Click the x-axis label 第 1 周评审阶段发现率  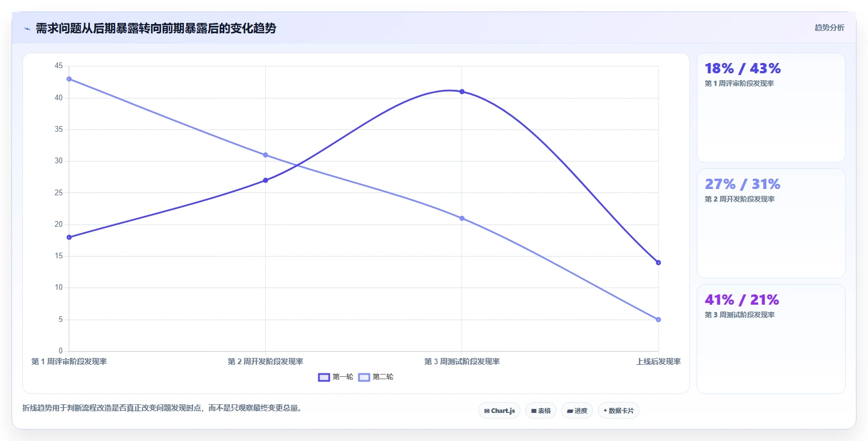69,361
